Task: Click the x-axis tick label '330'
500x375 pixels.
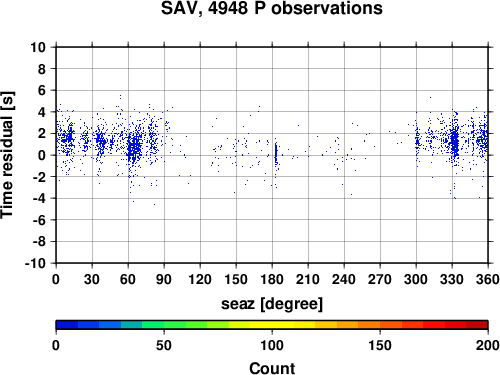Action: 452,279
